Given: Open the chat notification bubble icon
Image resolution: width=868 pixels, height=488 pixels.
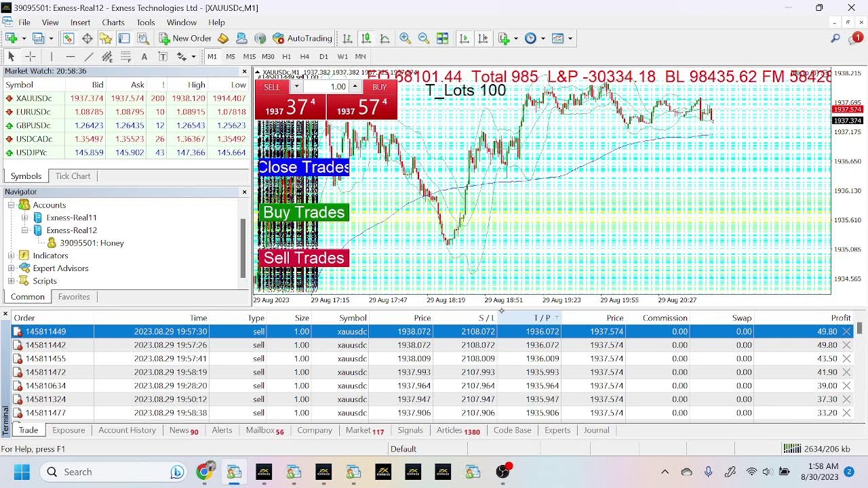Looking at the screenshot, I should 855,39.
